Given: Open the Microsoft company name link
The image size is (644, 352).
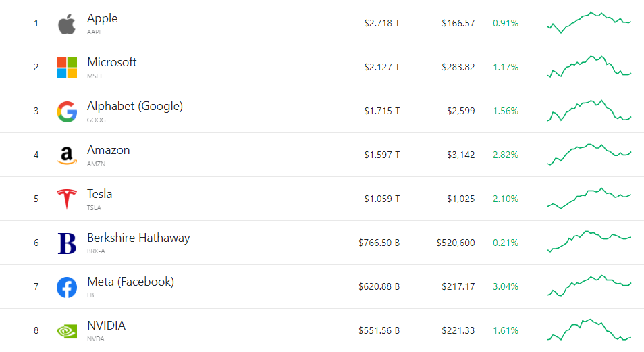Looking at the screenshot, I should [x=111, y=62].
